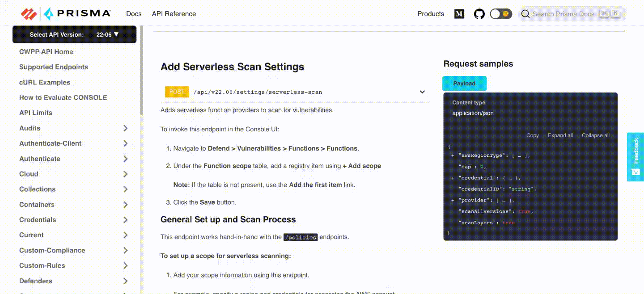
Task: Expand the Authenticate-Client section chevron
Action: 126,143
